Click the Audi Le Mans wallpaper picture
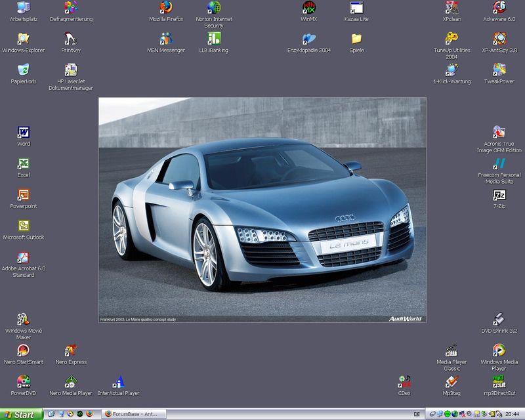525x420 pixels. click(262, 210)
